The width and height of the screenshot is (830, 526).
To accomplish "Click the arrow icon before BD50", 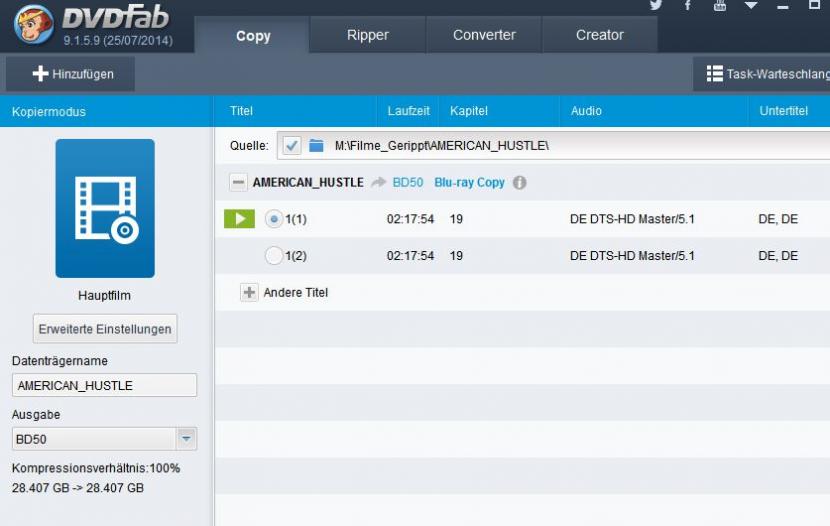I will pyautogui.click(x=378, y=183).
